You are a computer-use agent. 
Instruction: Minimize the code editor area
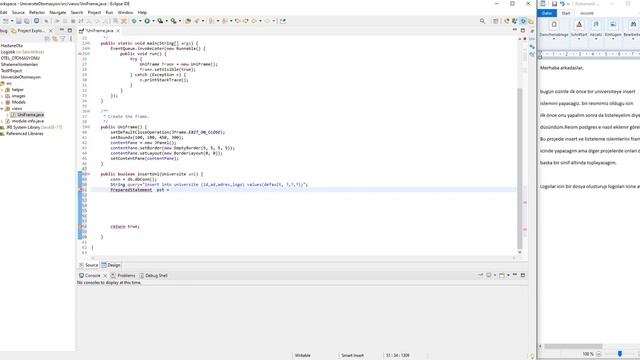click(x=514, y=30)
